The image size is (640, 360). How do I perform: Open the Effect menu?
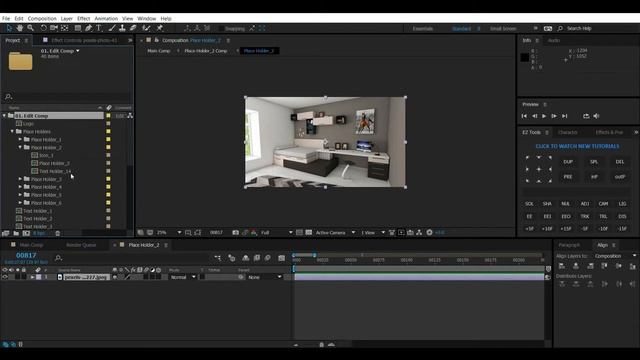pos(83,19)
